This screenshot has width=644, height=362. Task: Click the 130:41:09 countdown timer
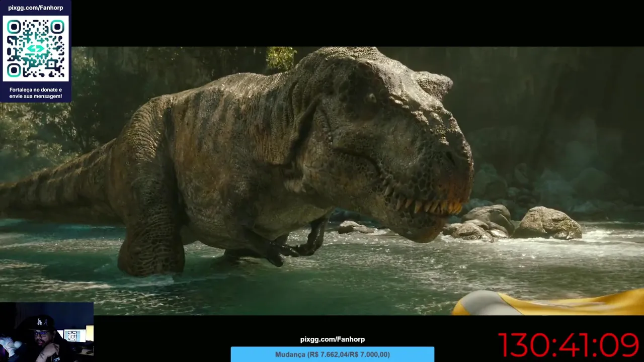[x=569, y=345]
